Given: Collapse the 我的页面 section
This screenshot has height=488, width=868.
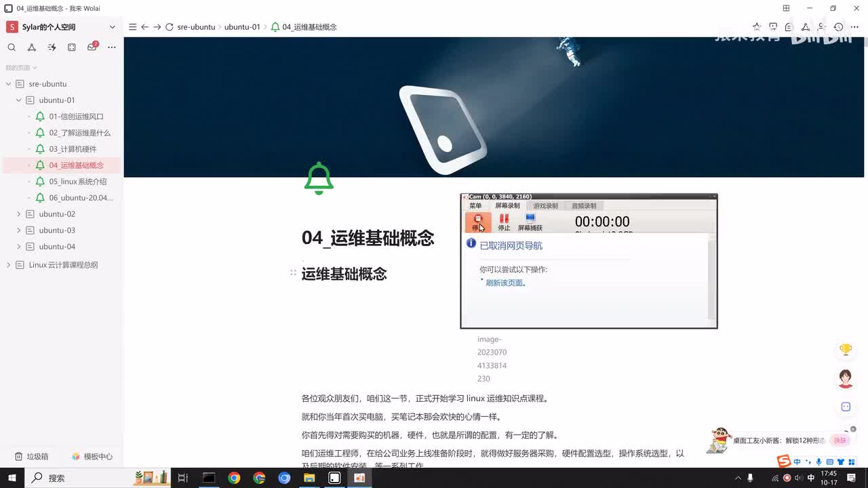Looking at the screenshot, I should (21, 68).
